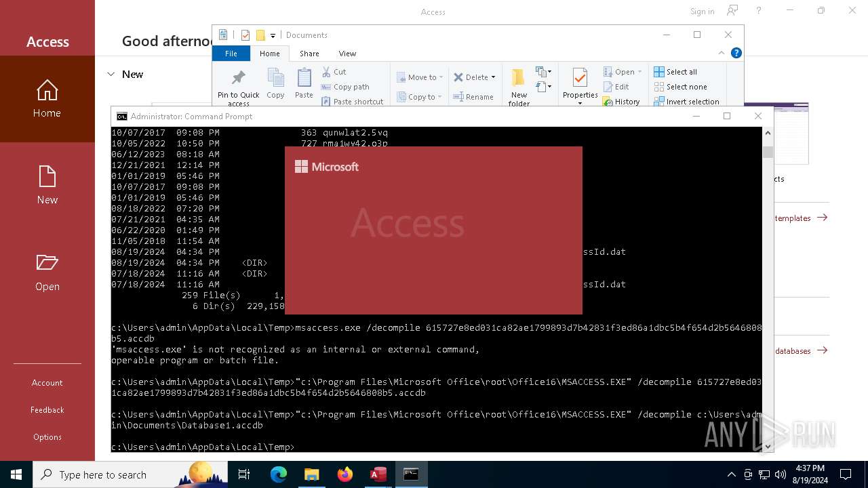
Task: Click Command Prompt scroll up arrow
Action: click(768, 133)
